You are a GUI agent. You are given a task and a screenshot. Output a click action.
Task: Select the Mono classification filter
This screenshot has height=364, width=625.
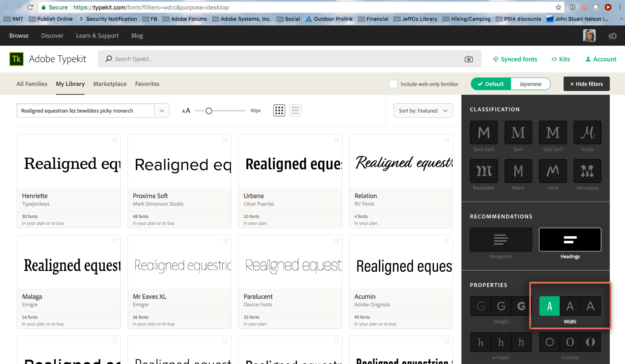click(x=518, y=171)
